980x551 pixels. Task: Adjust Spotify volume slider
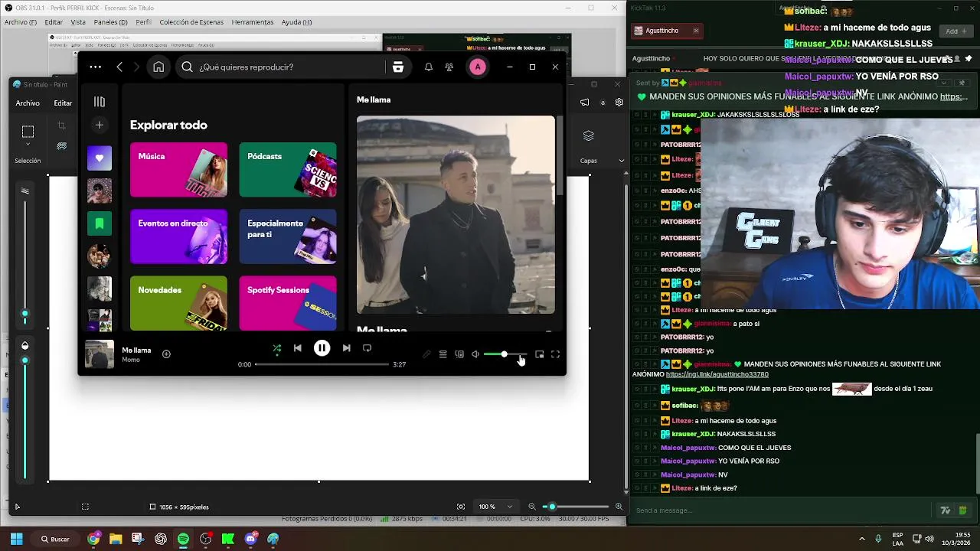tap(505, 354)
